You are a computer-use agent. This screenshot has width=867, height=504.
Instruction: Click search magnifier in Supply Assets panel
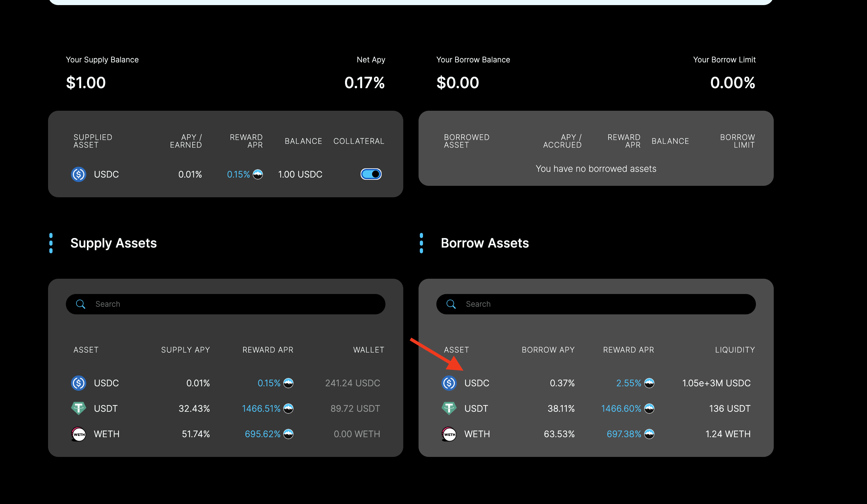(x=81, y=304)
